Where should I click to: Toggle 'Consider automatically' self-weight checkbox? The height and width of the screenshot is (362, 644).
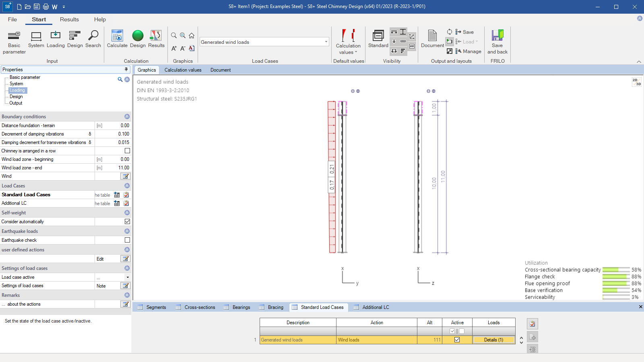point(127,222)
